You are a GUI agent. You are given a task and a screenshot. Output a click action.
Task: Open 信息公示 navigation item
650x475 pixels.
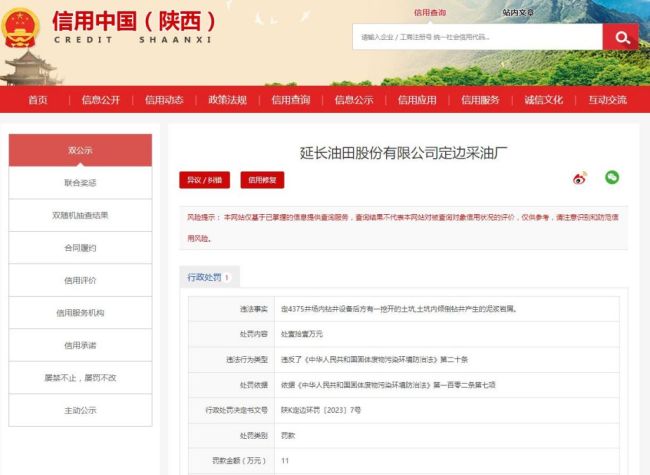click(354, 100)
